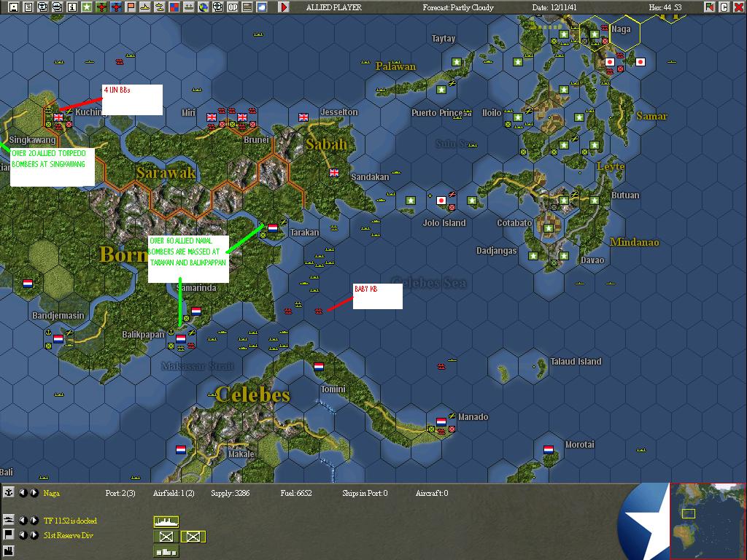Go to previous base using arrow beside Naga
The height and width of the screenshot is (560, 747).
point(23,493)
